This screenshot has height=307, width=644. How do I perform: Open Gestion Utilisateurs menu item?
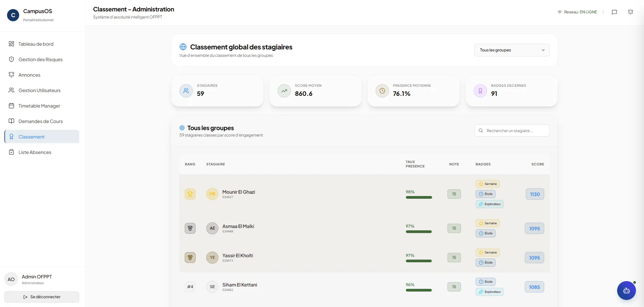42,90
